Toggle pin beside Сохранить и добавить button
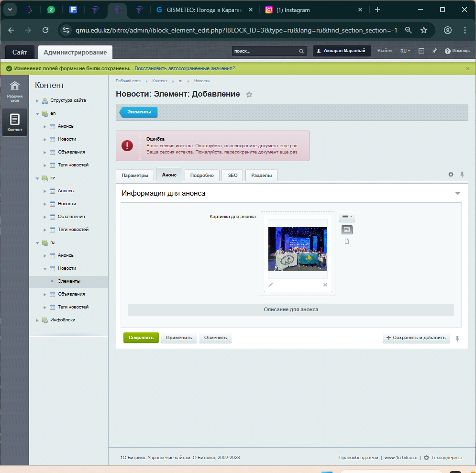Screen dimensions: 476x473 coord(457,338)
